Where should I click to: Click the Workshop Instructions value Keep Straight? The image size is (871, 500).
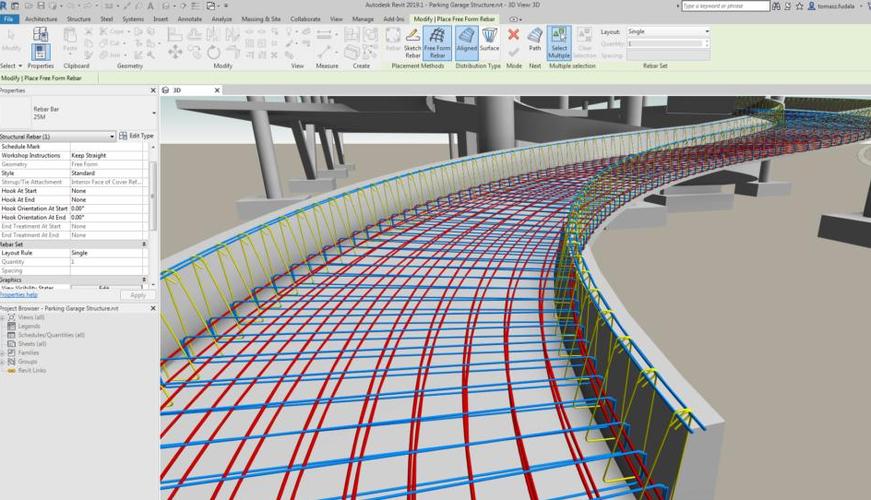coord(106,156)
